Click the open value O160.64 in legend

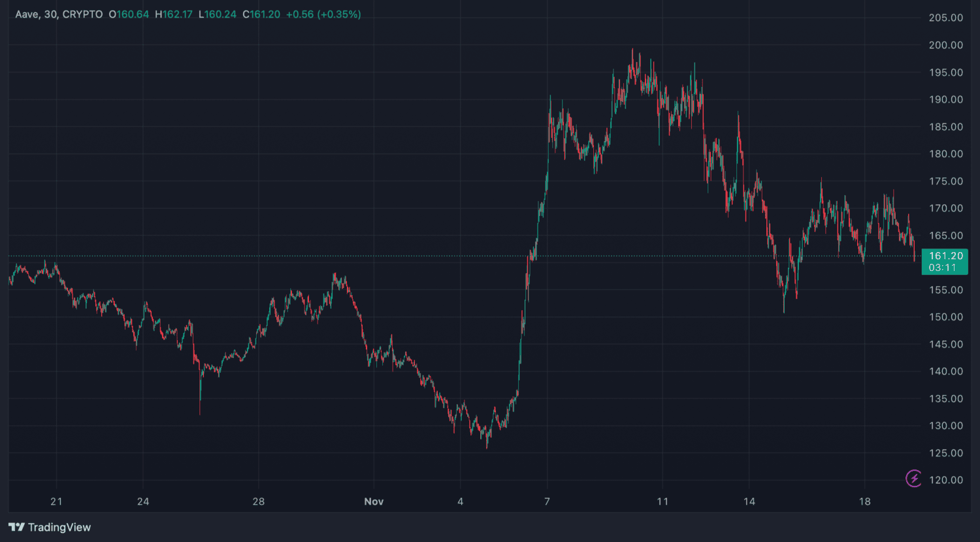click(x=129, y=14)
